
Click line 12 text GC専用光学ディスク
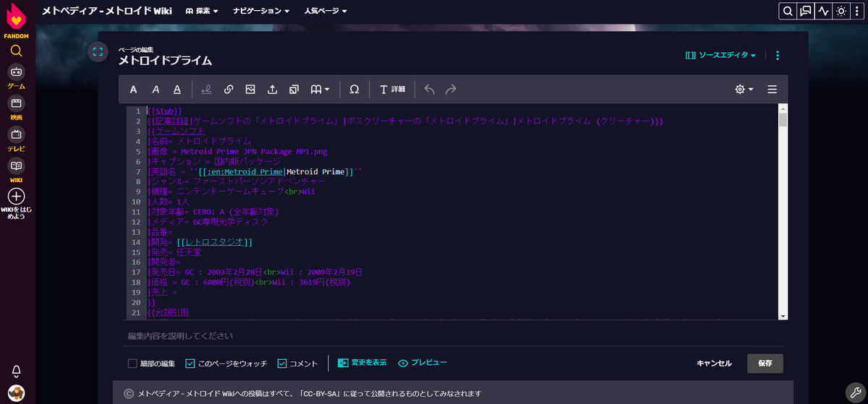[229, 222]
